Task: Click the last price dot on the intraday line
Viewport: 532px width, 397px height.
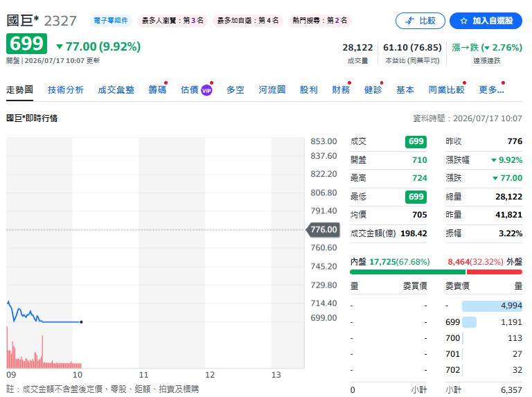Action: [x=81, y=321]
